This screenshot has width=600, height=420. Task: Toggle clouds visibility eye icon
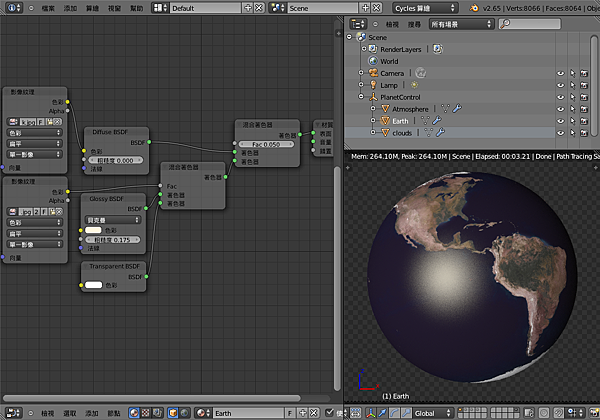(560, 133)
